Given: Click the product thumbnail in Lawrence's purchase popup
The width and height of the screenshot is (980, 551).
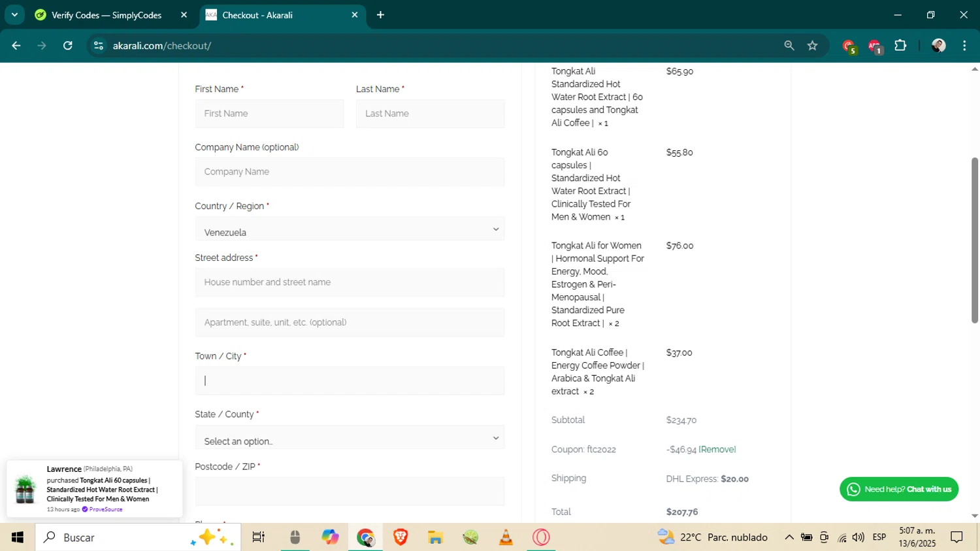Looking at the screenshot, I should pyautogui.click(x=25, y=490).
